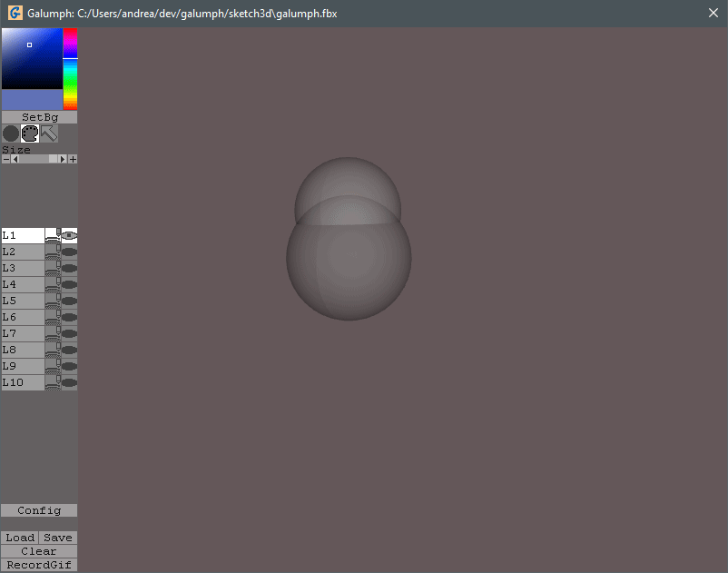
Task: Select the arrow pointer tool
Action: [x=49, y=133]
